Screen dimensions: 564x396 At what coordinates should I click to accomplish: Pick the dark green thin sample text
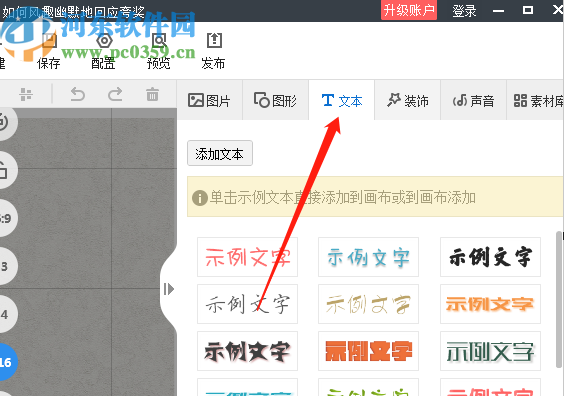[490, 351]
